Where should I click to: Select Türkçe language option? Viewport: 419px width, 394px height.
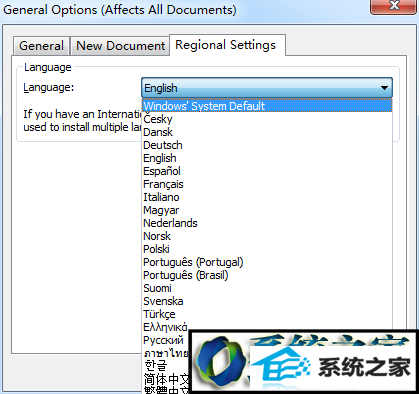pyautogui.click(x=267, y=314)
